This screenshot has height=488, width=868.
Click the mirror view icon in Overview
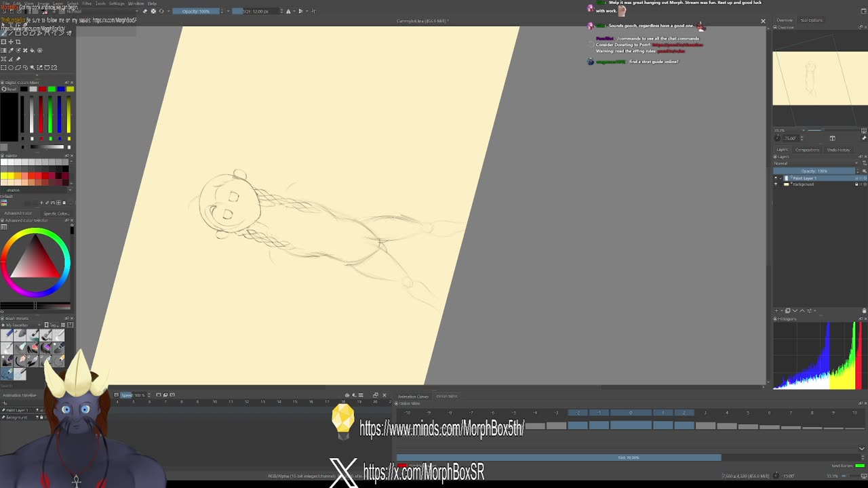point(833,138)
